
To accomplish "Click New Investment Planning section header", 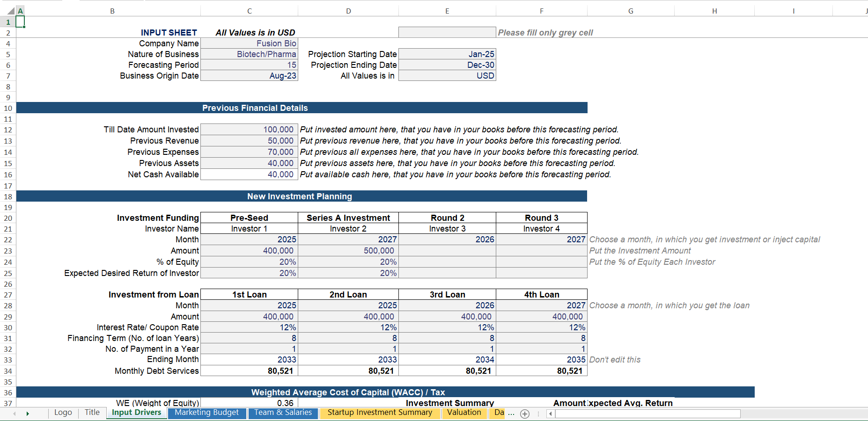I will [x=302, y=196].
